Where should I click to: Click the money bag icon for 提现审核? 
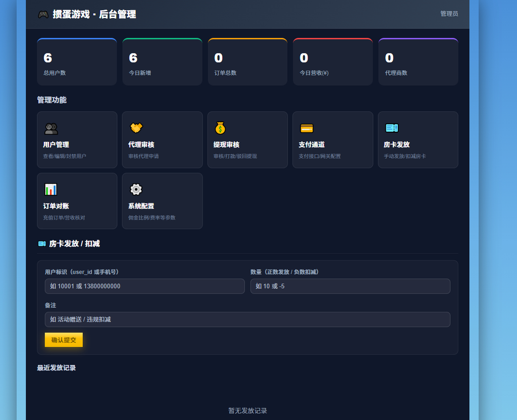coord(220,128)
